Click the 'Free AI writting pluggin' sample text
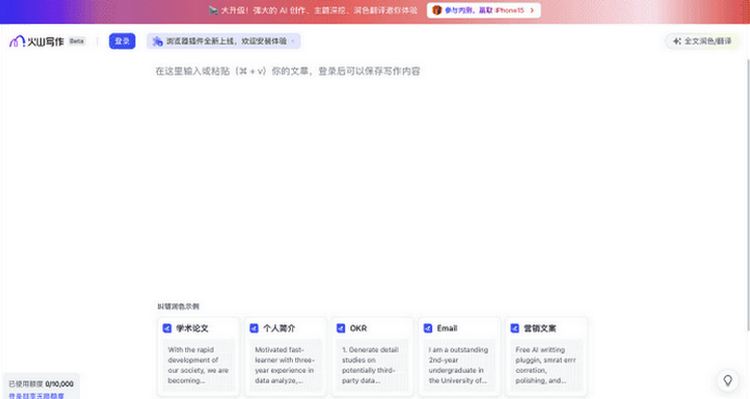This screenshot has height=399, width=750. [x=546, y=365]
